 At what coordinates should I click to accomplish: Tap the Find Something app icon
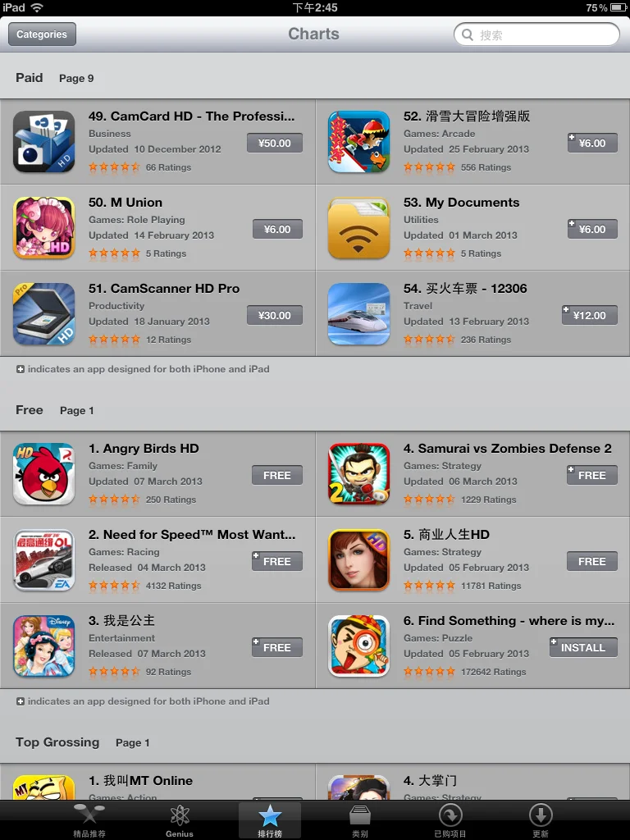pos(359,646)
